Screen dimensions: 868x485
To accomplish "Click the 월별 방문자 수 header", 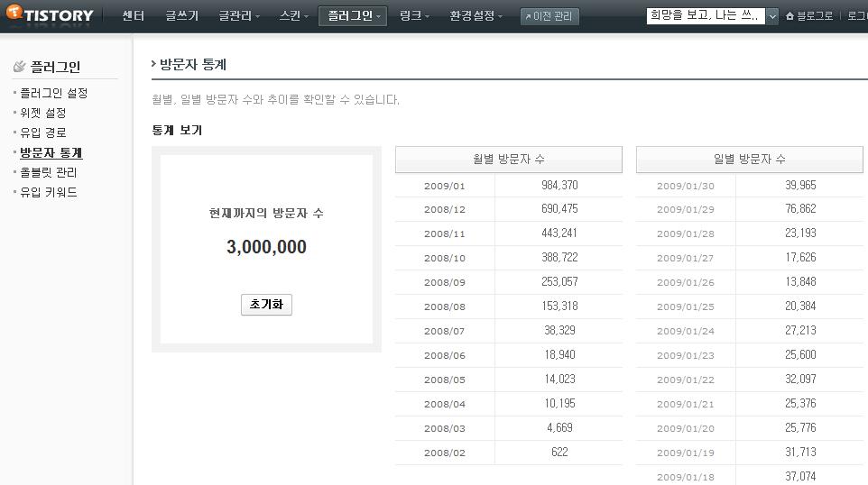I will click(x=509, y=160).
